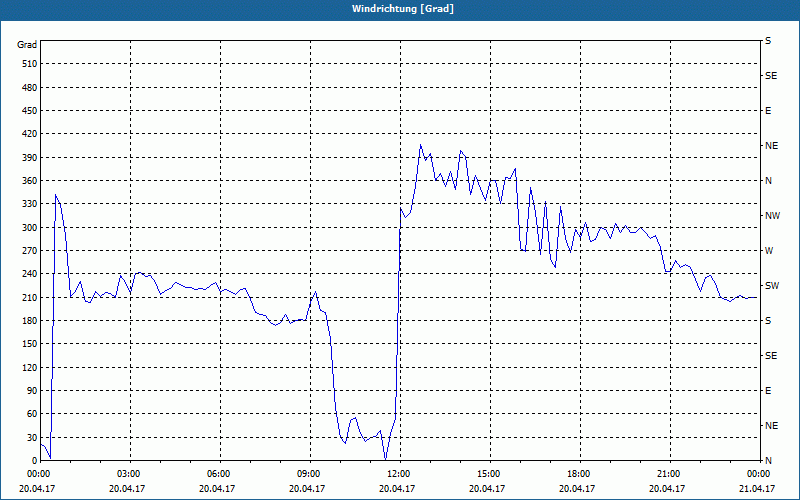Click the SW compass label
800x500 pixels.
(772, 286)
